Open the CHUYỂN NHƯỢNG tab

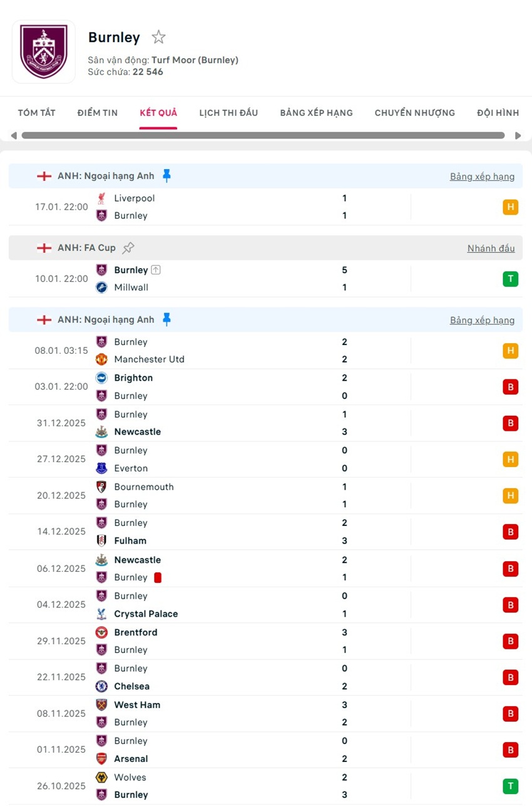[414, 113]
